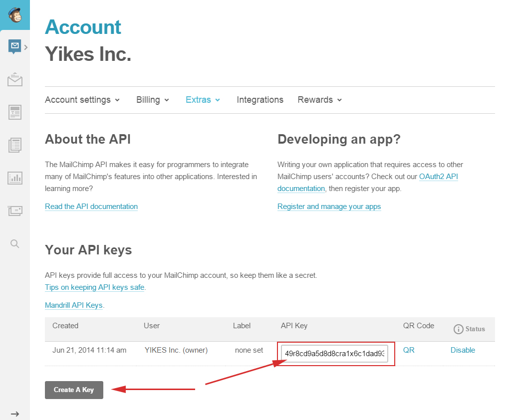Open the Extras dropdown menu
This screenshot has height=420, width=510.
point(203,100)
